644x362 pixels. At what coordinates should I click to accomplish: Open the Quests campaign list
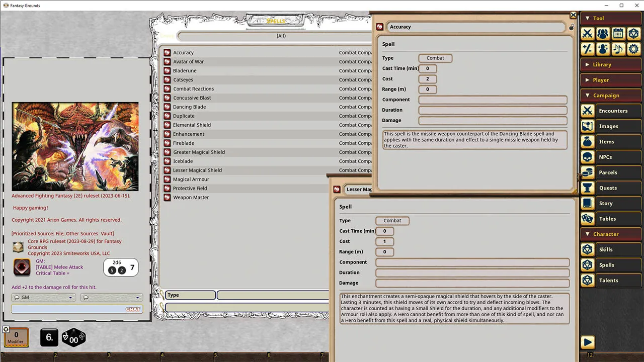click(x=618, y=188)
